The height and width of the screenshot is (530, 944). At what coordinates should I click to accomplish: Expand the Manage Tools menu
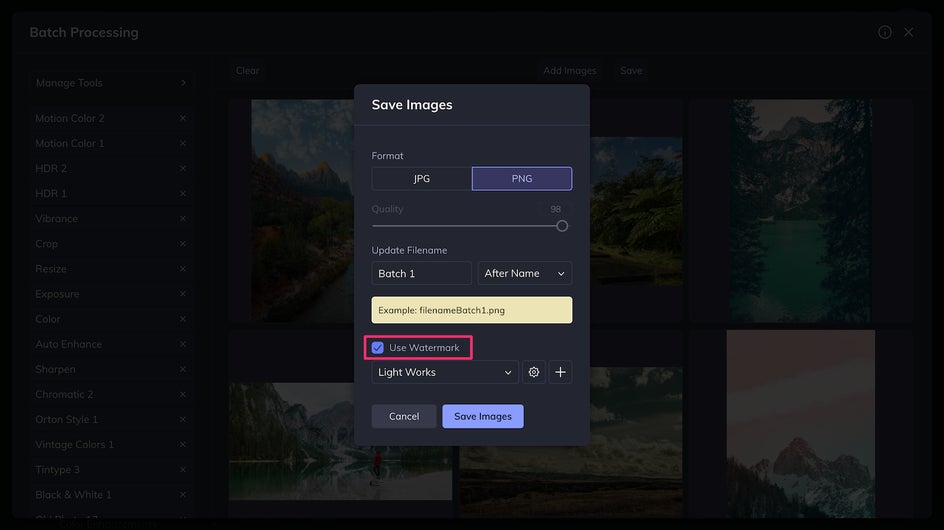click(111, 83)
